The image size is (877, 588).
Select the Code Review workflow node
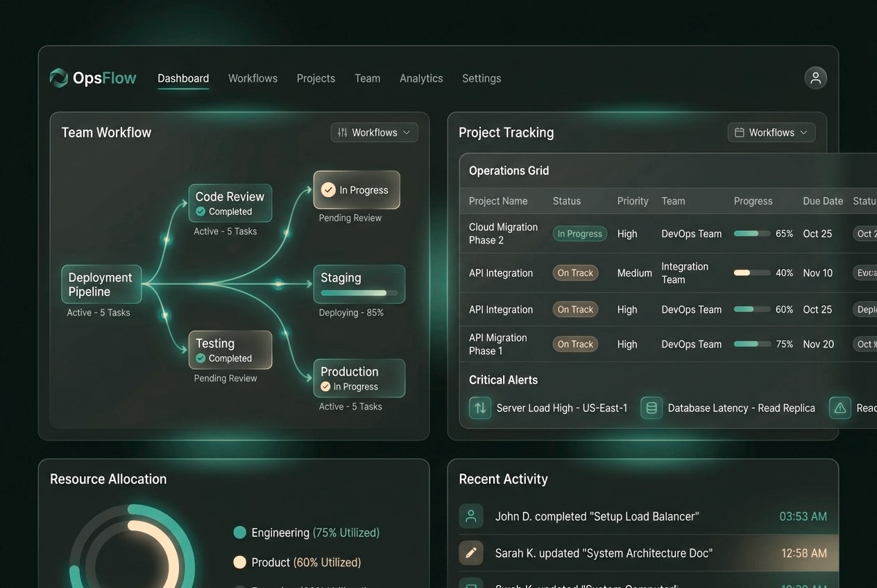click(230, 203)
